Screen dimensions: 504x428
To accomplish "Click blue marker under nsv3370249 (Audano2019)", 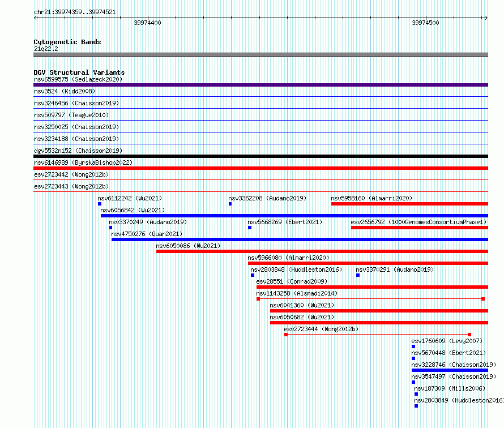I will (111, 228).
